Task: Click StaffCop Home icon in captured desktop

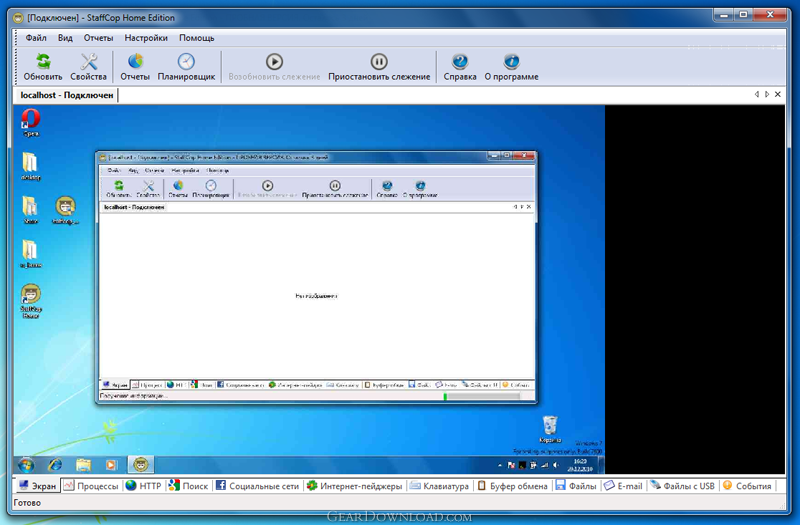Action: (x=31, y=301)
